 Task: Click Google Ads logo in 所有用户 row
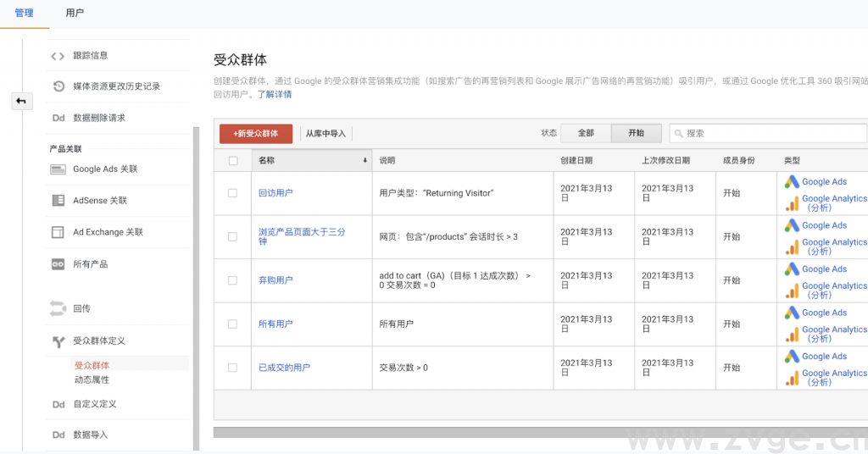(792, 313)
